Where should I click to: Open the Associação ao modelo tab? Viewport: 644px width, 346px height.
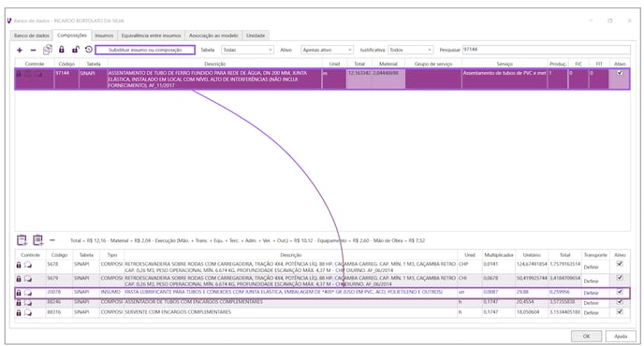[x=213, y=36]
